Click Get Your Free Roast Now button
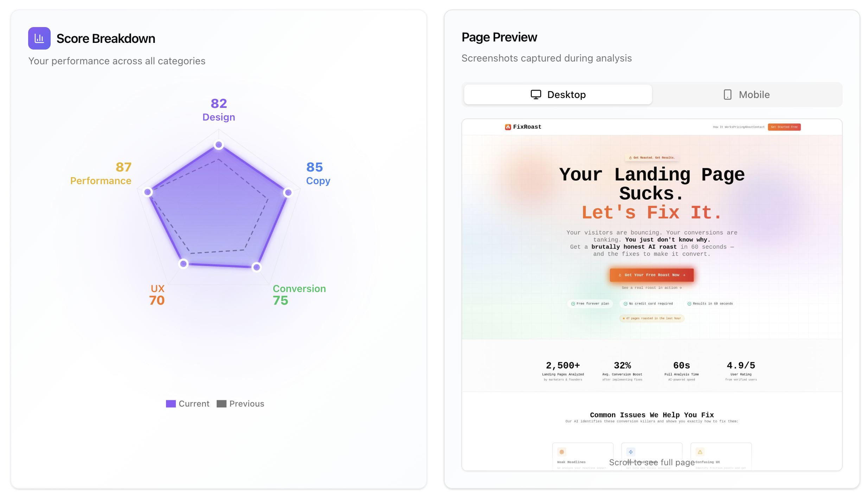Viewport: 868px width, 499px height. [652, 275]
